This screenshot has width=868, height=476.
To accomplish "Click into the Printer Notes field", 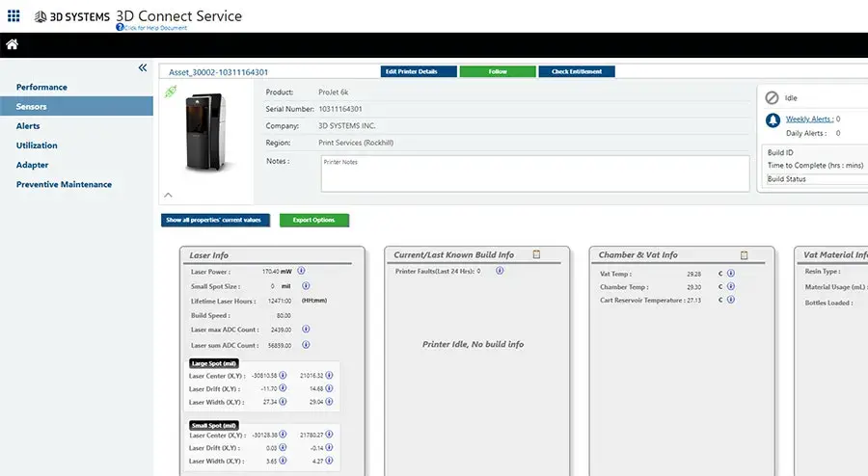I will point(535,173).
